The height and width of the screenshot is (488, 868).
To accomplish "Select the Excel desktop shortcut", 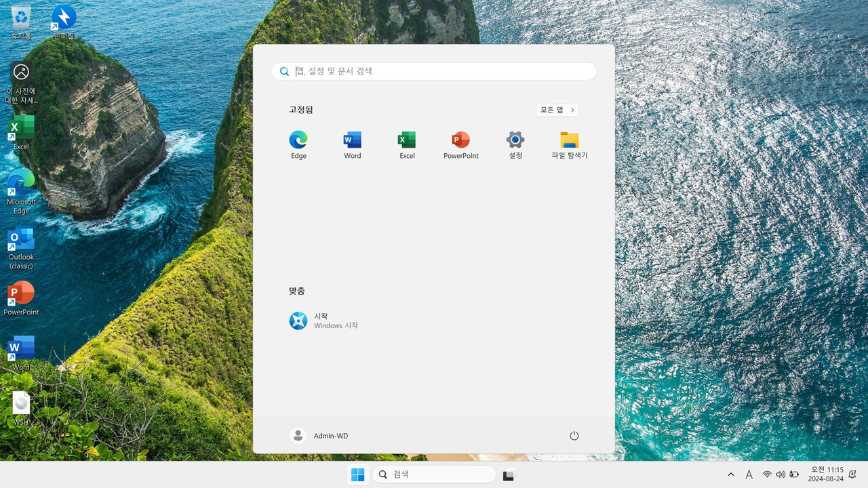I will click(21, 133).
